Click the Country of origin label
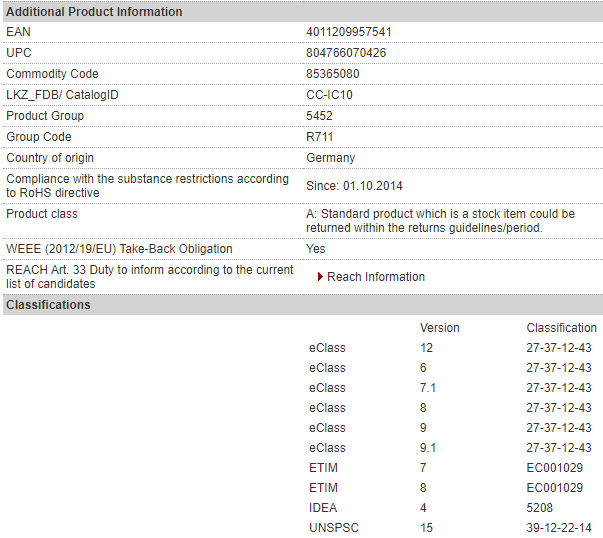 (x=50, y=158)
